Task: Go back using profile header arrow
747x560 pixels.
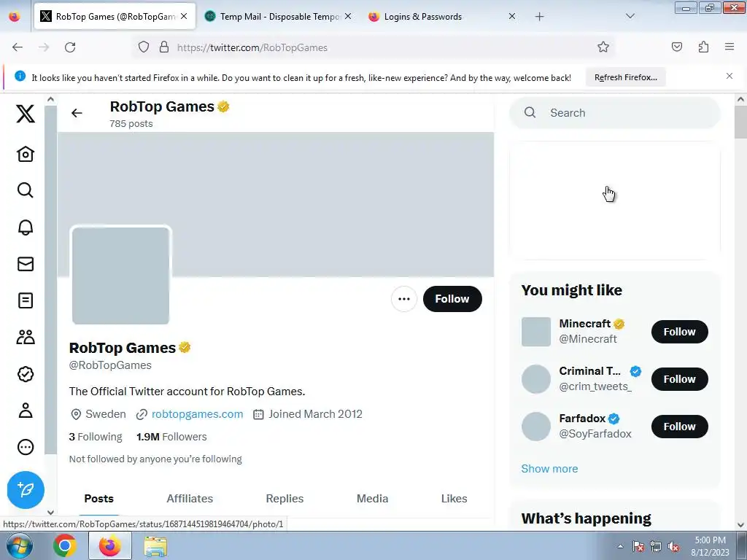Action: [77, 113]
